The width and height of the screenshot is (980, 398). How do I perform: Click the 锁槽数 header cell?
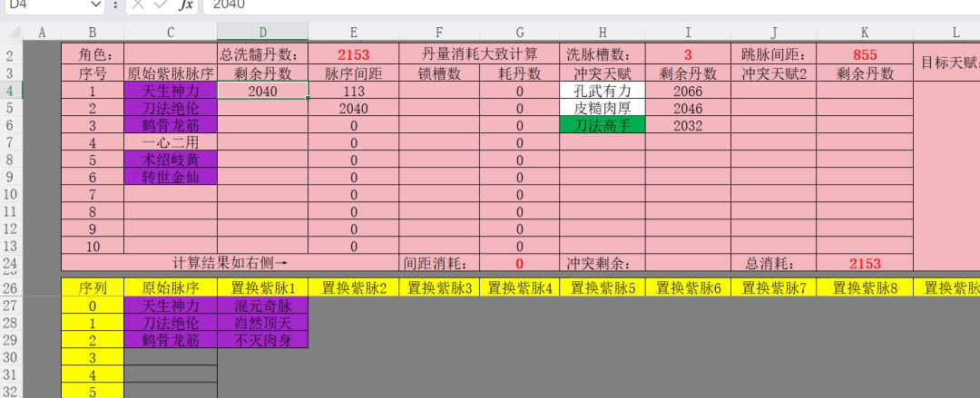pos(439,73)
